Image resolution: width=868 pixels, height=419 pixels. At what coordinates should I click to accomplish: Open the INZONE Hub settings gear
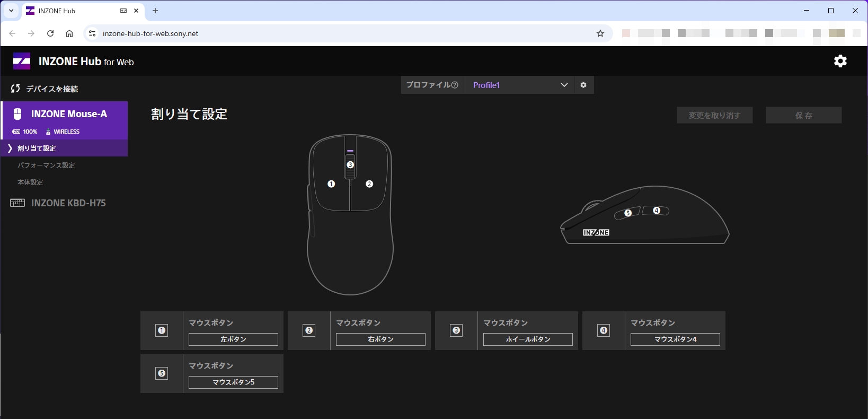[840, 61]
